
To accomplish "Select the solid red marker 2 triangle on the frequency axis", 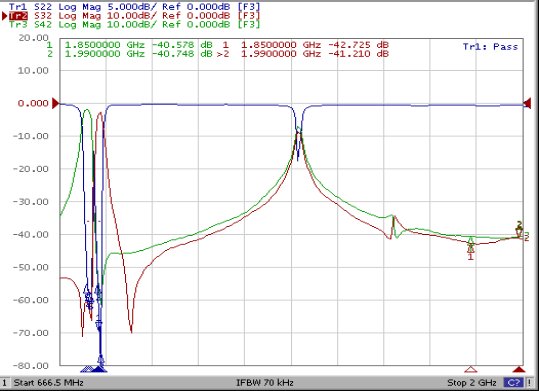I will click(519, 369).
